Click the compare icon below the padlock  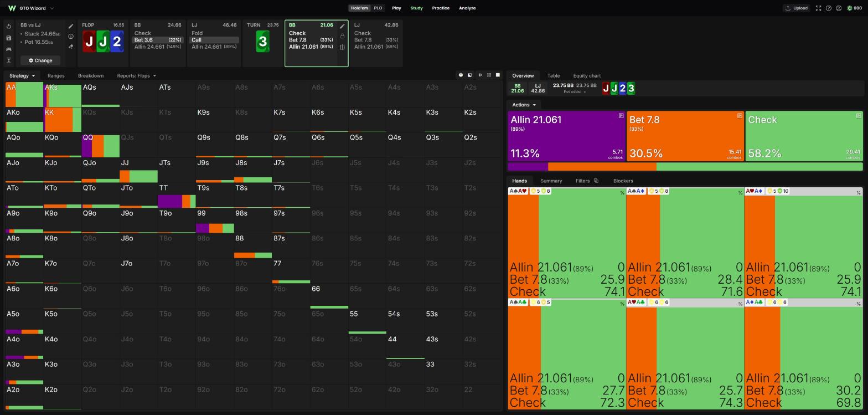pos(342,47)
